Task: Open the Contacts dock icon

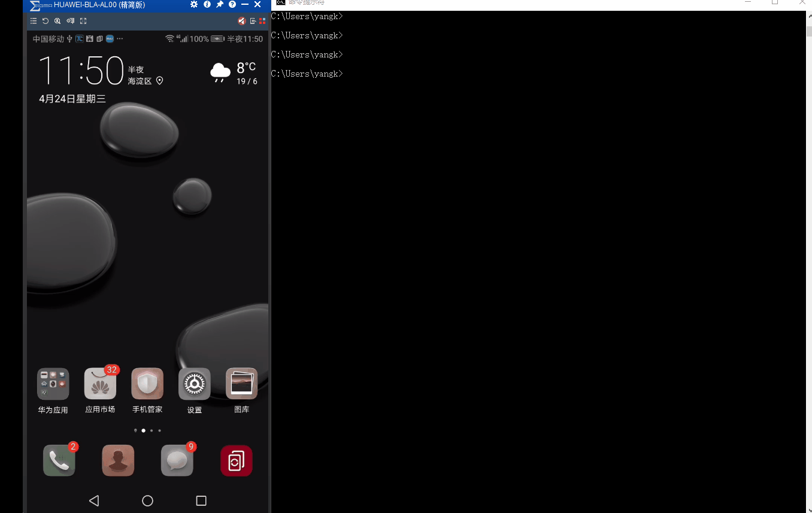Action: coord(118,460)
